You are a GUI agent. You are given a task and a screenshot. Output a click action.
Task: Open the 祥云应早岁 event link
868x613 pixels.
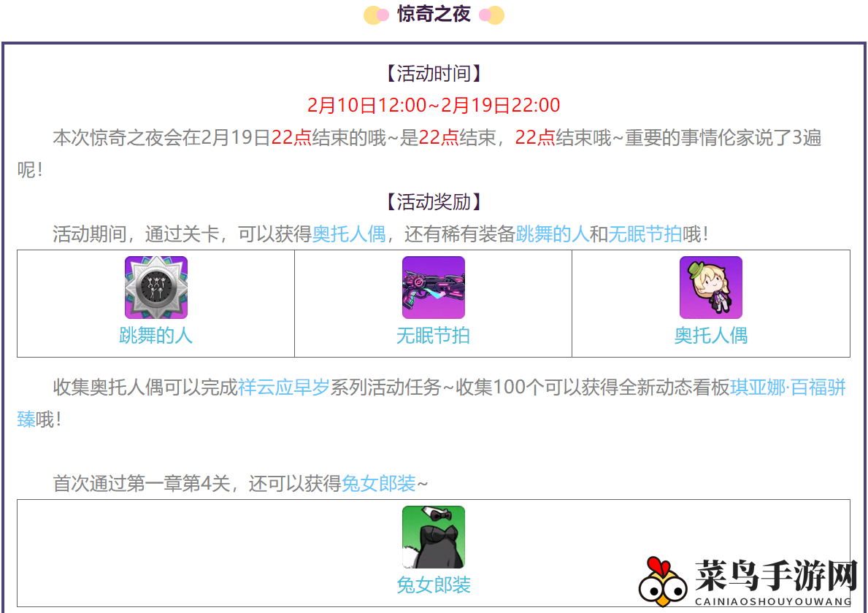(284, 388)
